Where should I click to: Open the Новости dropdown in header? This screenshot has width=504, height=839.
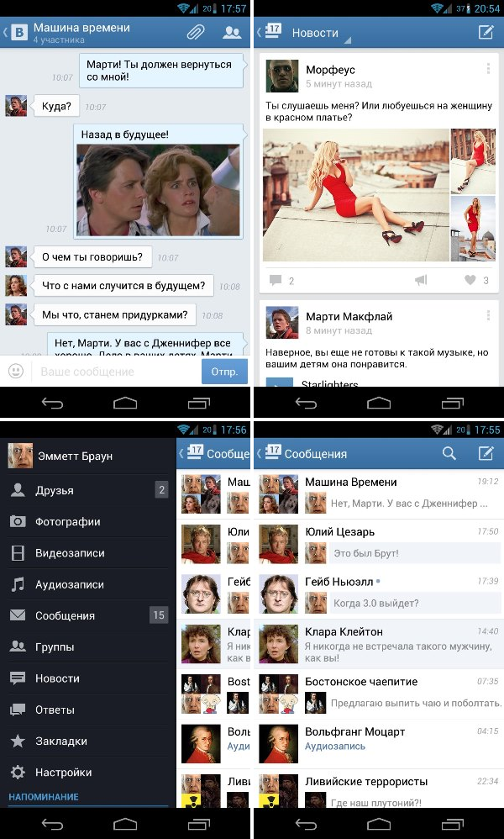coord(319,34)
